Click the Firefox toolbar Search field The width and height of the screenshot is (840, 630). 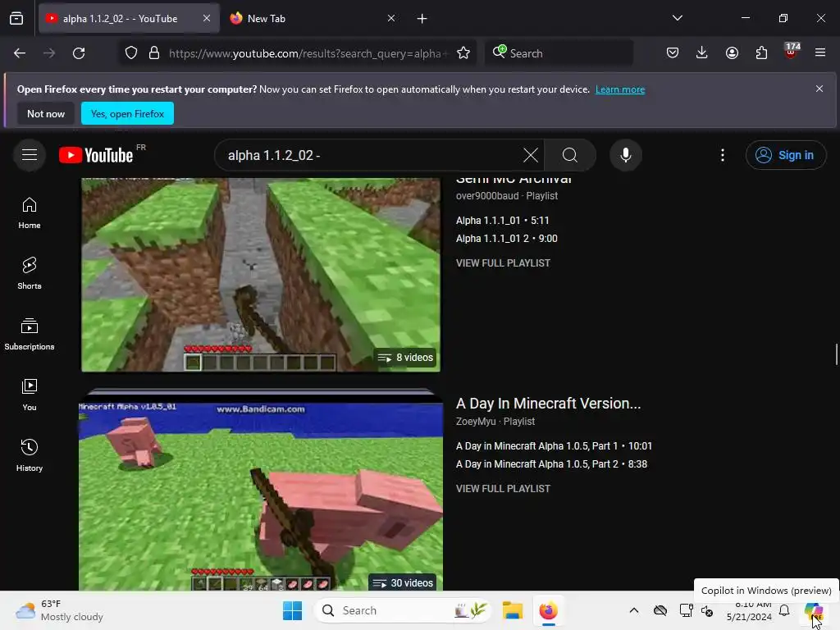[559, 53]
